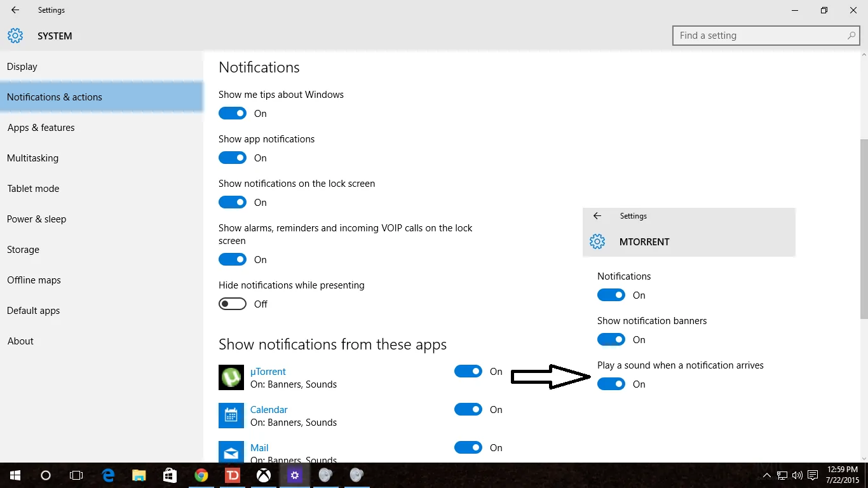Open Power & sleep section
Screen dimensions: 868x488
(x=102, y=219)
